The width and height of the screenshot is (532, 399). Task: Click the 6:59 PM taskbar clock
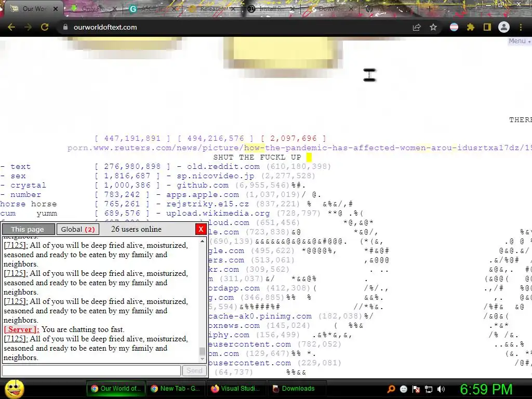click(x=486, y=389)
